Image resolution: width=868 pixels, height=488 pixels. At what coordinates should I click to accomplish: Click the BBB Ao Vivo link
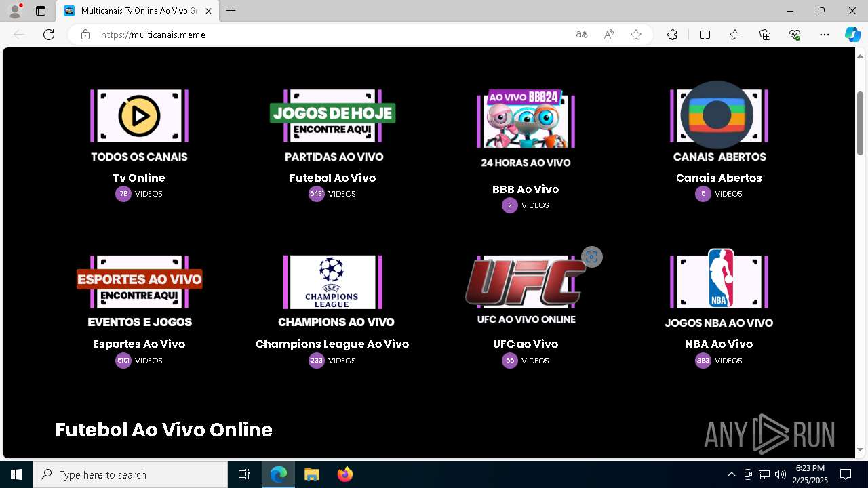pyautogui.click(x=526, y=189)
